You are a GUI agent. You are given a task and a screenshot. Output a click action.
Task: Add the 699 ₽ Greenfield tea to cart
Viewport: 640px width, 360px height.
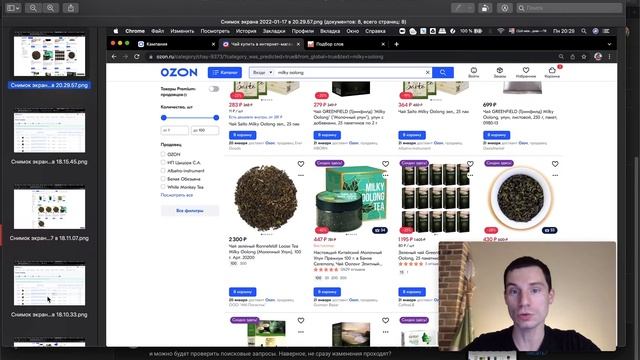click(x=496, y=135)
